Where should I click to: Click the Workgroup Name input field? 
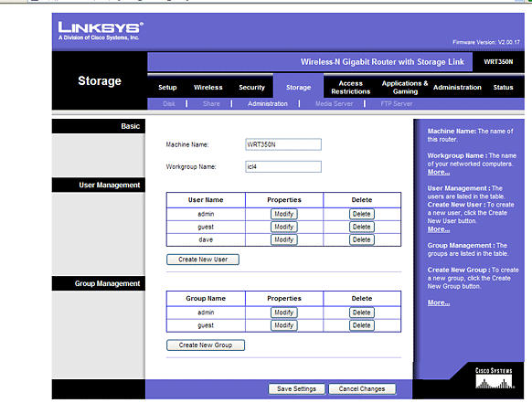[283, 166]
